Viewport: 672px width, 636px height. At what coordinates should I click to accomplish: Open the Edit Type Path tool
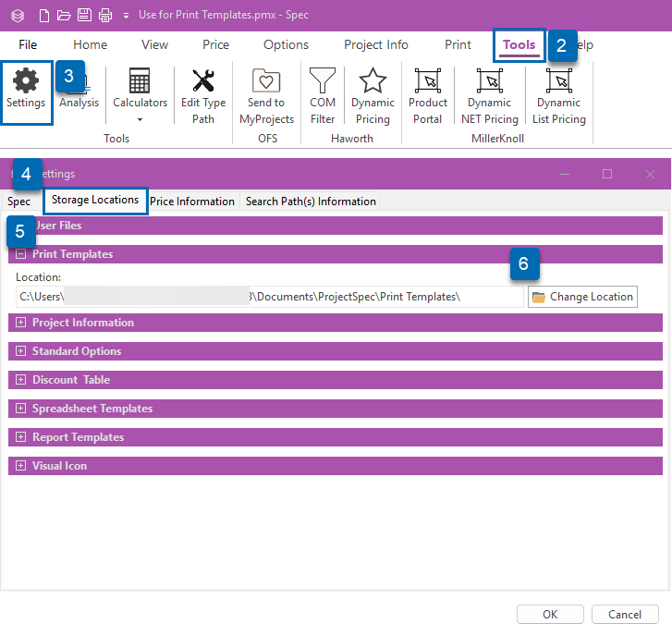coord(203,96)
